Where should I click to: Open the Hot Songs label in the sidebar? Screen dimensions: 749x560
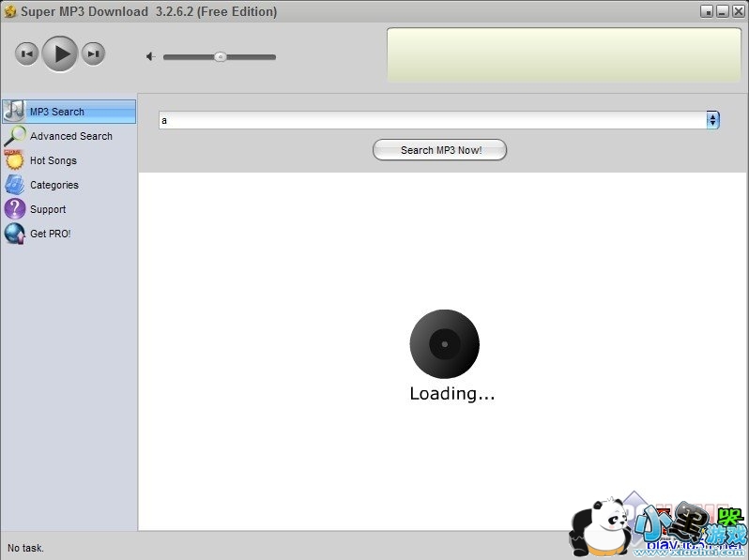click(53, 161)
